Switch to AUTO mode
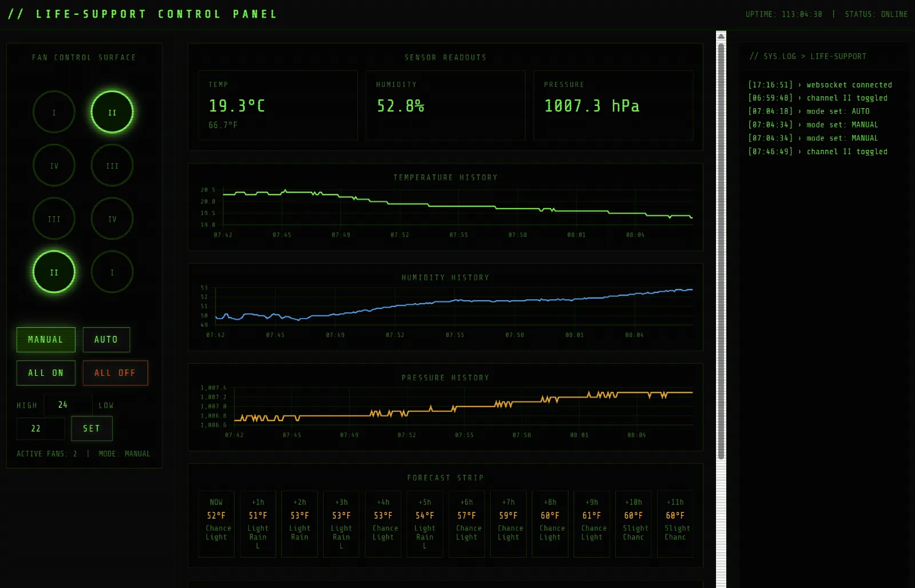 click(106, 340)
